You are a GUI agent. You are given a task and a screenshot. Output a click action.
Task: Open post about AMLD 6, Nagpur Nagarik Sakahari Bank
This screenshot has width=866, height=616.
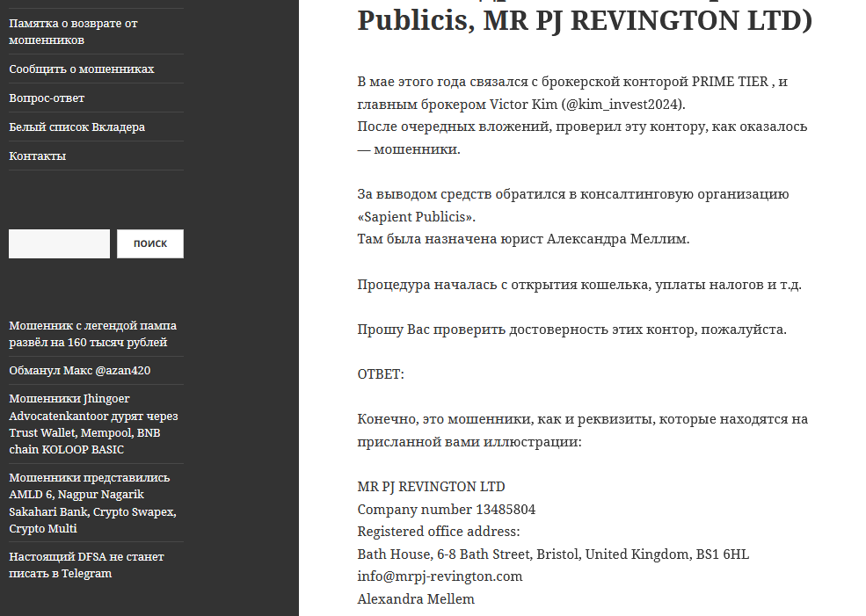tap(93, 503)
